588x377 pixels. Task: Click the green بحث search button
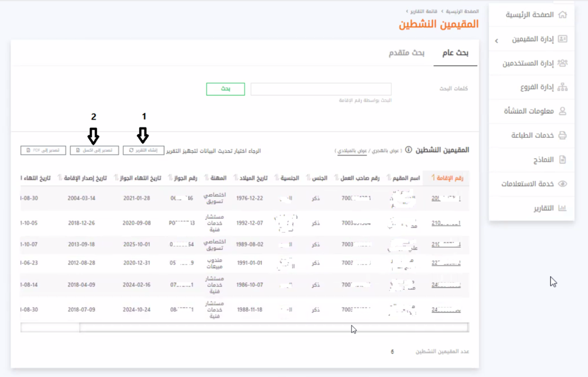coord(225,89)
